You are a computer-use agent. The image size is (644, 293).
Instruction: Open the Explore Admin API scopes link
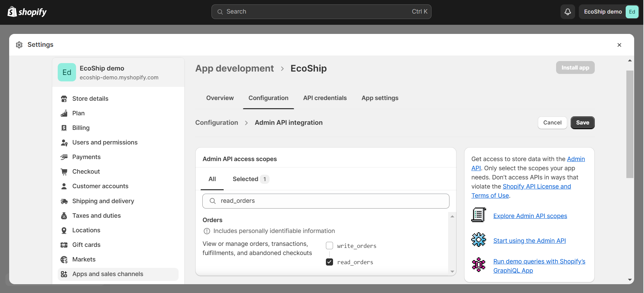click(530, 216)
